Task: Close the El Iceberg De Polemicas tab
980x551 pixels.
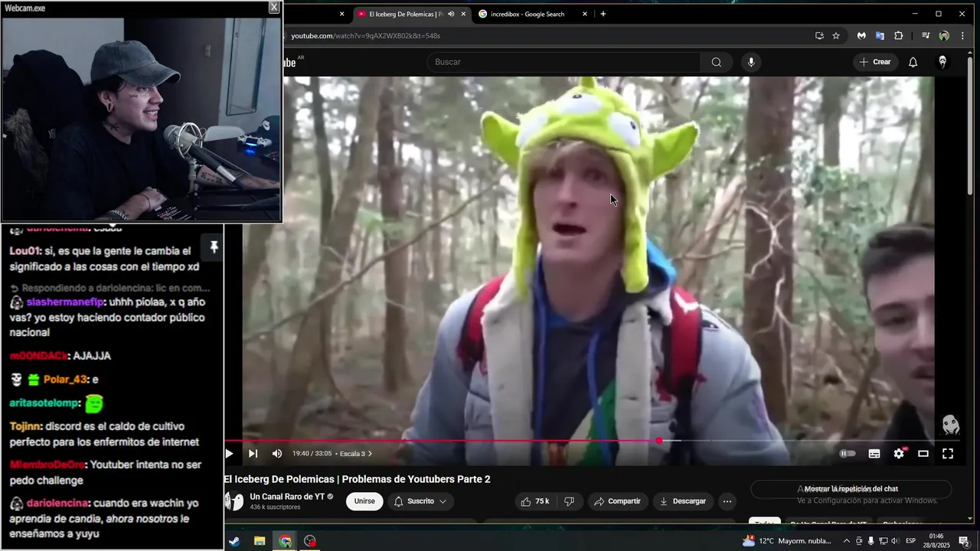Action: pyautogui.click(x=463, y=14)
